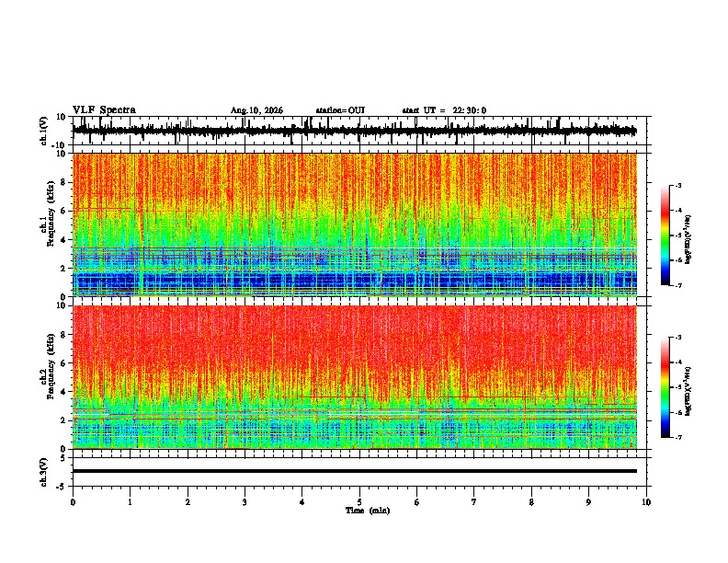This screenshot has width=728, height=563.
Task: Select the "Time (min)" axis label
Action: [368, 511]
